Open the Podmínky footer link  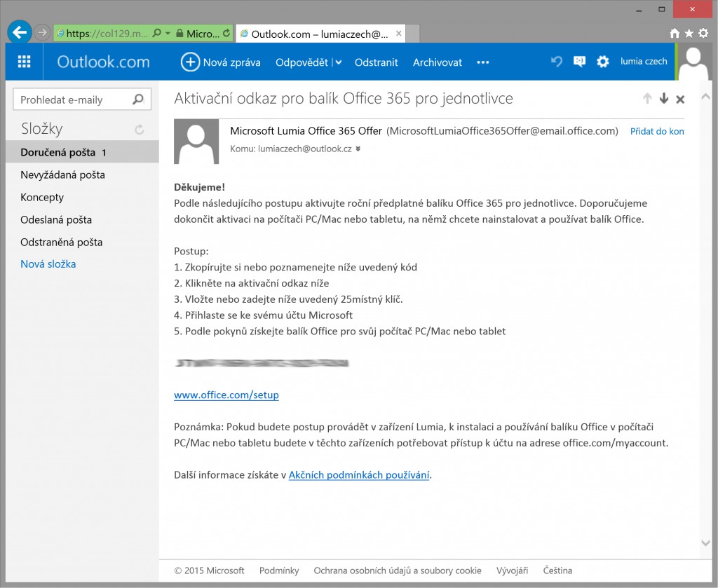[x=279, y=570]
